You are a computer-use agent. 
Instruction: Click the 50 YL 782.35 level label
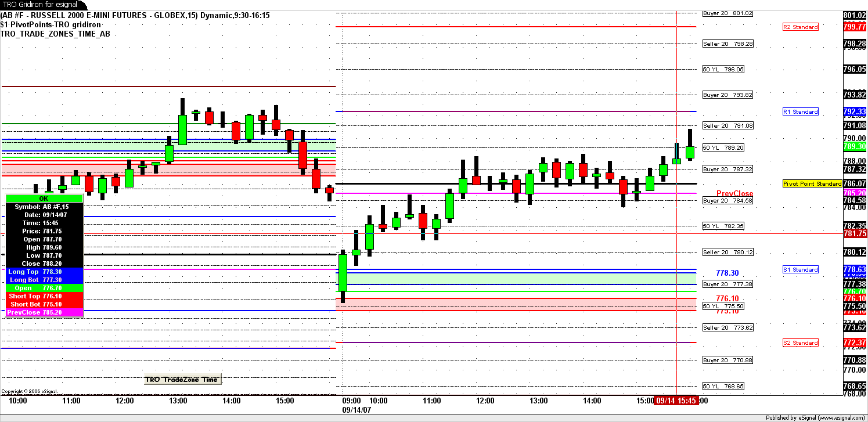point(723,226)
